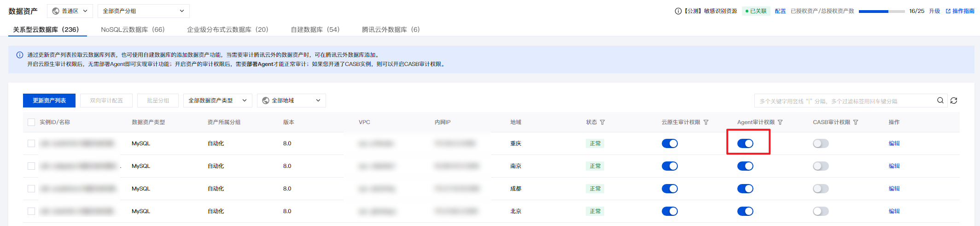
Task: Click the refresh icon beside the search box
Action: point(954,101)
